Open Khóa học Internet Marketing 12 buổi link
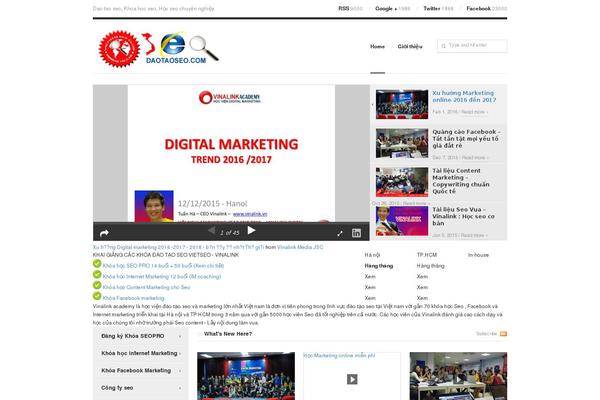Image resolution: width=600 pixels, height=400 pixels. click(161, 276)
